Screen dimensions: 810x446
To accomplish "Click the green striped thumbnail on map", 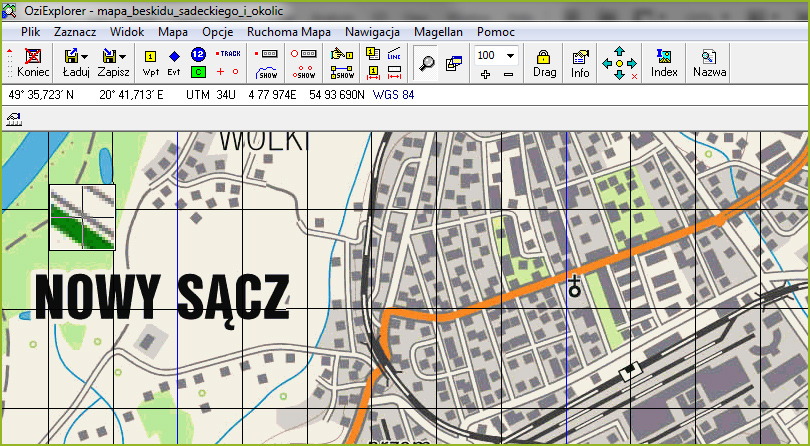I will point(82,217).
